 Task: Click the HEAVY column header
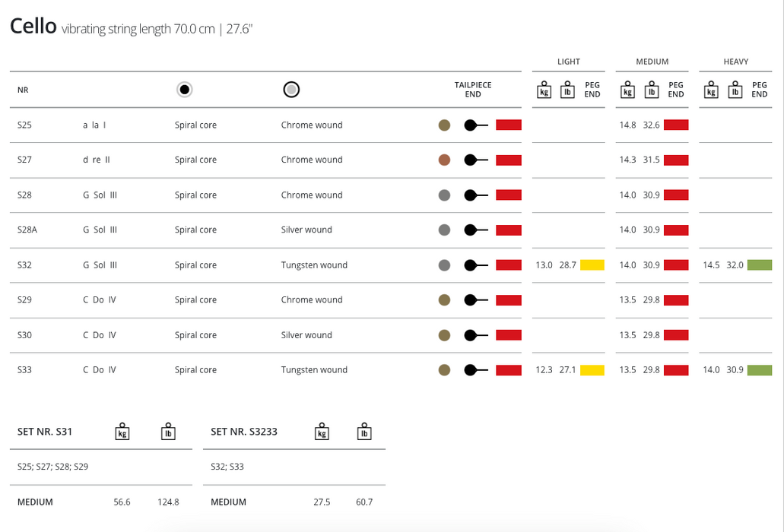(735, 62)
